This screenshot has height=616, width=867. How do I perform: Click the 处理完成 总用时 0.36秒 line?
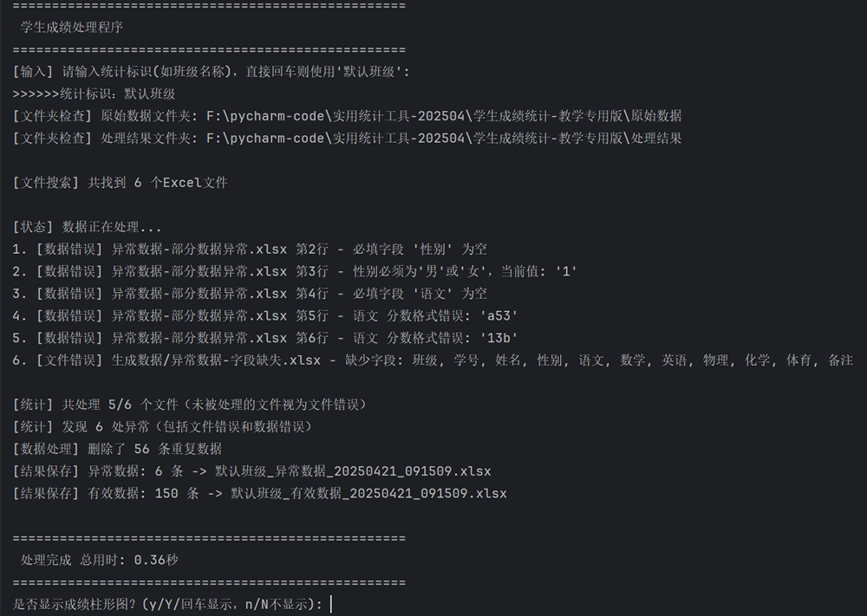pos(100,561)
